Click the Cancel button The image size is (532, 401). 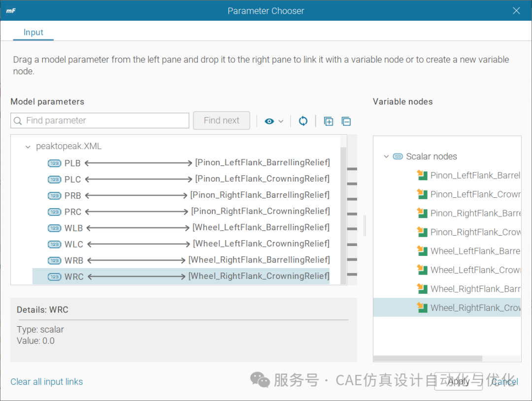[505, 382]
